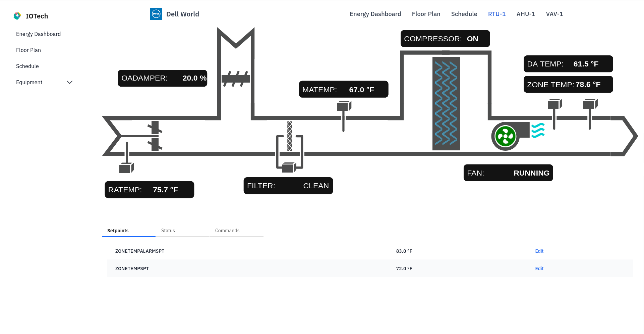Switch to the Commands tab
This screenshot has height=334, width=644.
pyautogui.click(x=236, y=231)
